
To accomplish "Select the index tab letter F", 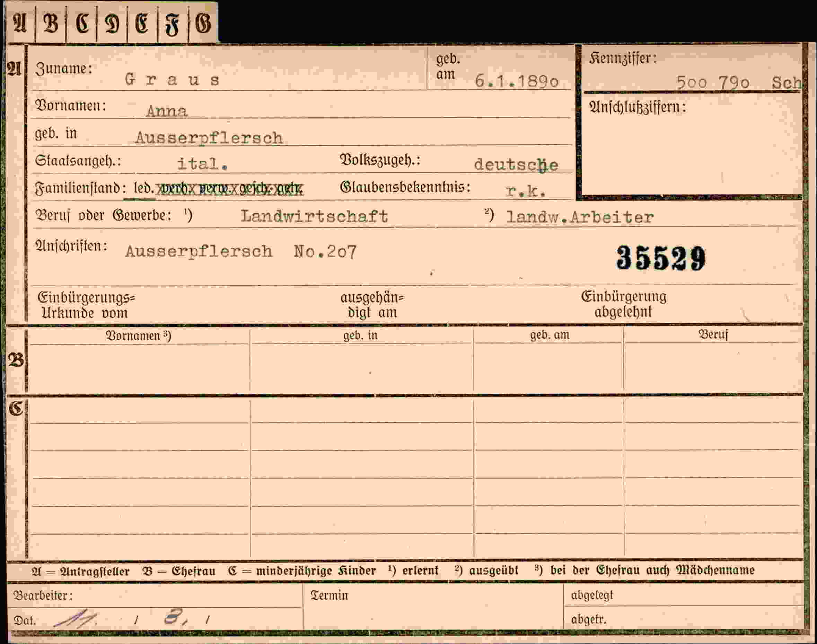I will click(172, 25).
